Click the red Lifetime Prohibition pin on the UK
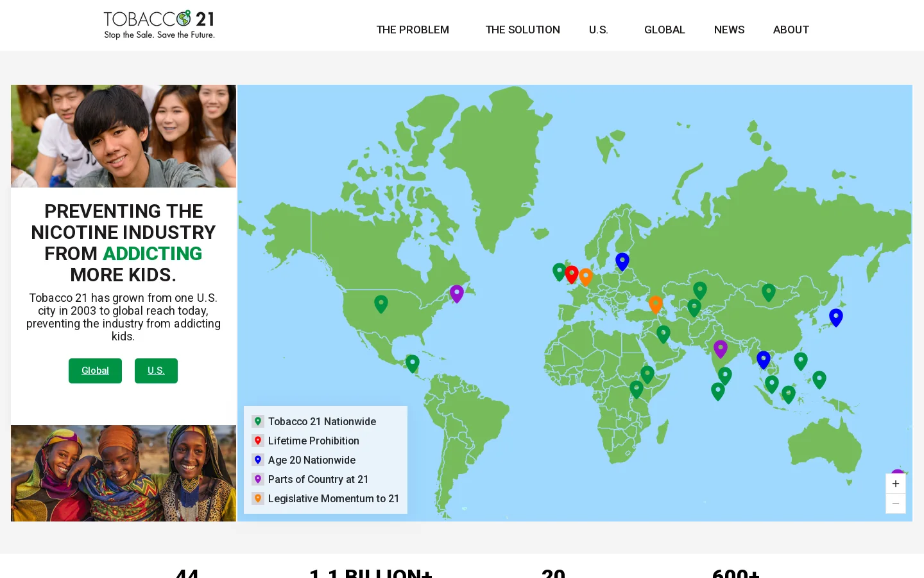 coord(572,274)
